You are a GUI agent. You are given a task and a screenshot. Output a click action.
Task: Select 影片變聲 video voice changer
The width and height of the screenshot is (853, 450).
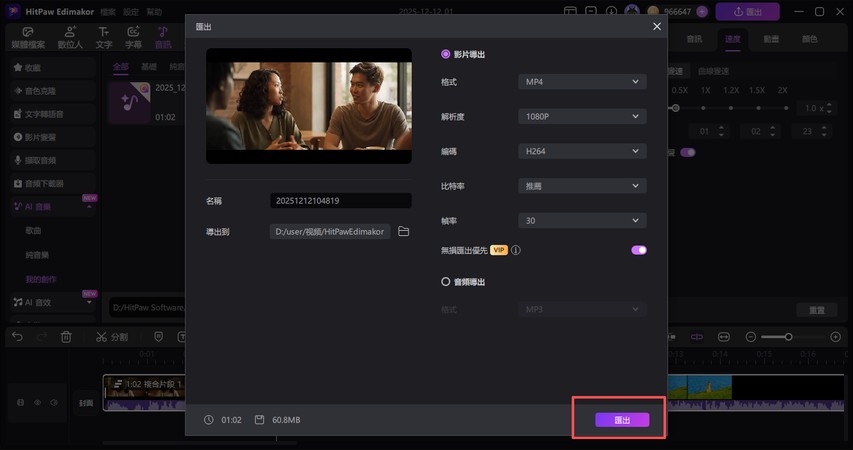tap(52, 137)
